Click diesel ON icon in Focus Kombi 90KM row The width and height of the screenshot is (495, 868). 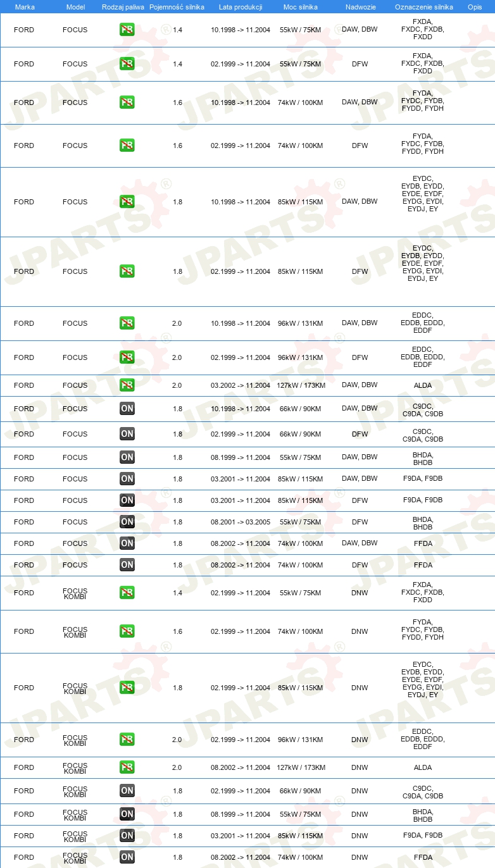tap(127, 791)
